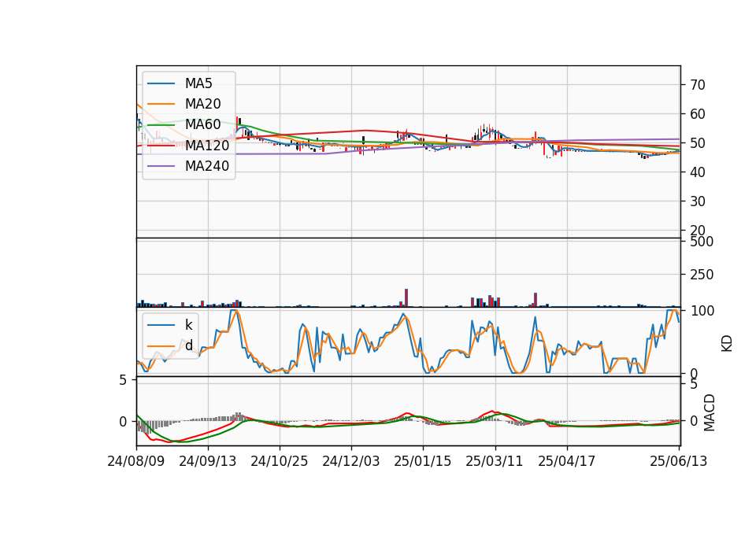Click the d legend entry in KD panel

tap(188, 345)
